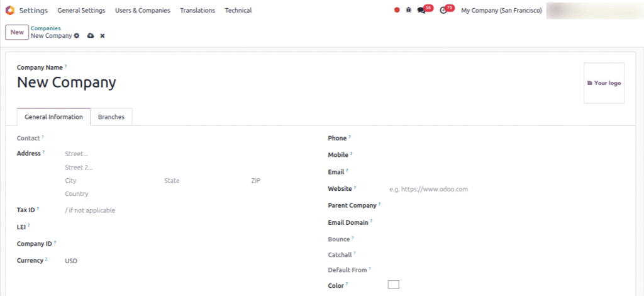Pick a color using the Color swatch

click(x=394, y=285)
